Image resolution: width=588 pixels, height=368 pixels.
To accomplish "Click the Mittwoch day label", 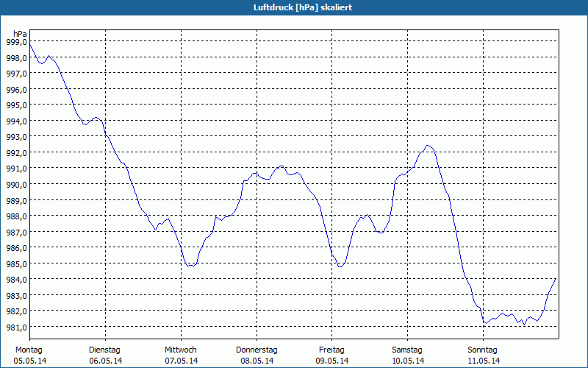I will (181, 350).
